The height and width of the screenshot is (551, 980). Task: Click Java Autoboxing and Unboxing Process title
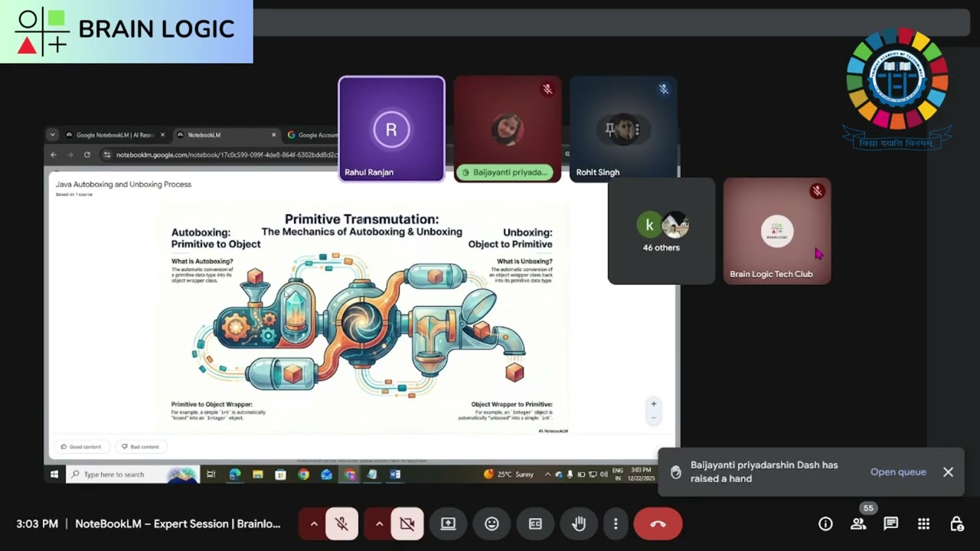(x=123, y=184)
